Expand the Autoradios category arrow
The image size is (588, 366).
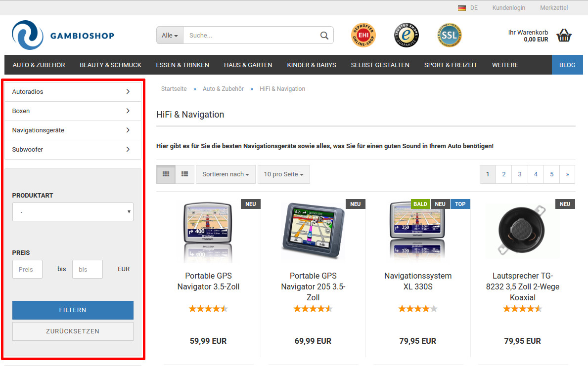pyautogui.click(x=128, y=92)
